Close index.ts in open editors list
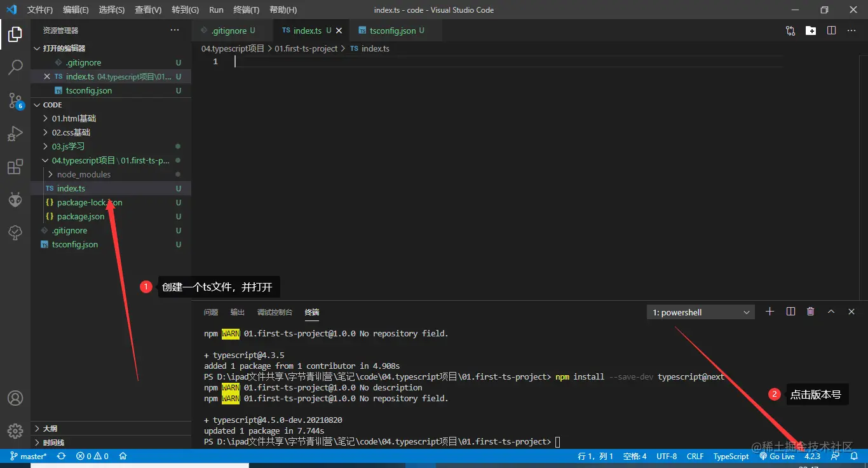This screenshot has height=468, width=868. pyautogui.click(x=47, y=76)
